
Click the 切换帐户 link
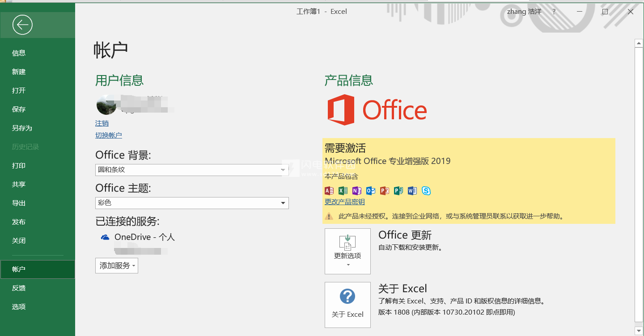(109, 135)
